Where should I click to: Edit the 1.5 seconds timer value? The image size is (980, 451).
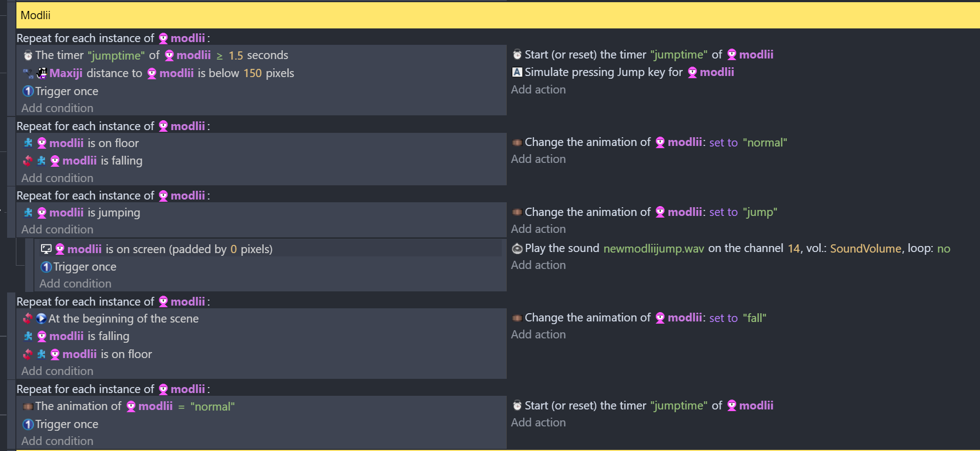(236, 56)
